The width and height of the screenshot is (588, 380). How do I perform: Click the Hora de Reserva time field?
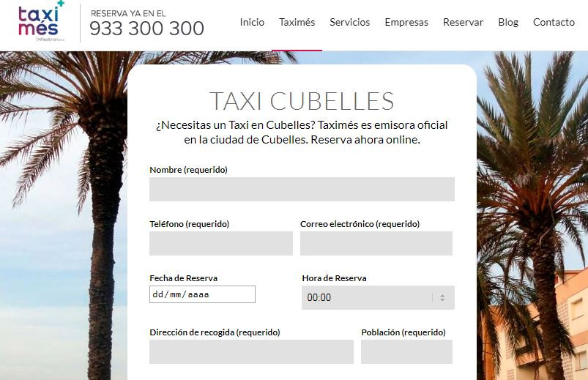point(378,297)
